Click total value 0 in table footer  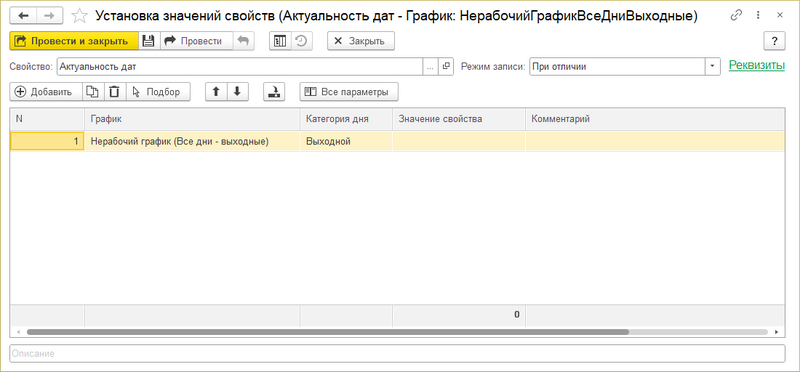pyautogui.click(x=516, y=315)
